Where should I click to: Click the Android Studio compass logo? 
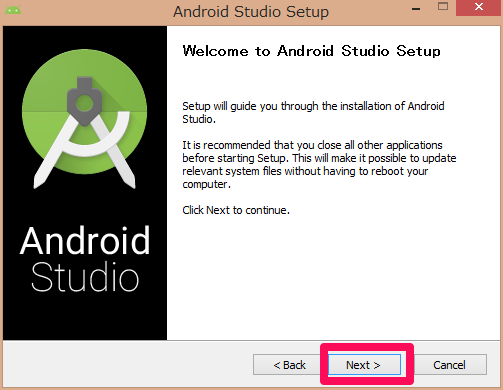point(84,118)
